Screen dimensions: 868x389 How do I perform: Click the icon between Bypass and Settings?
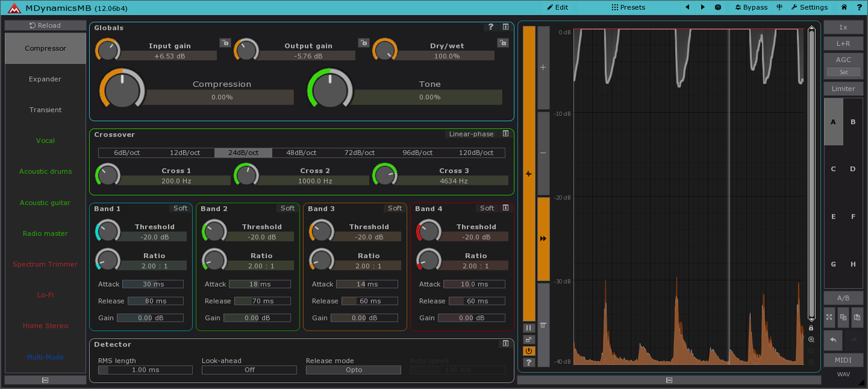(779, 7)
